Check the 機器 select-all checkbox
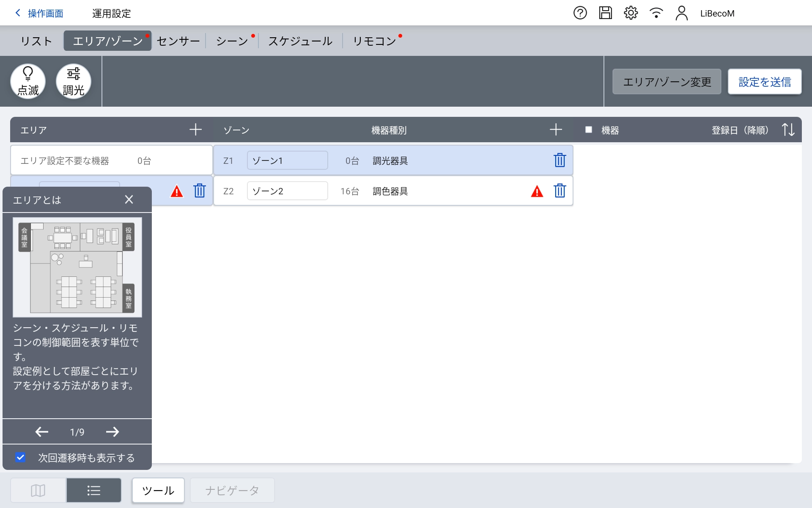This screenshot has height=508, width=812. (588, 130)
